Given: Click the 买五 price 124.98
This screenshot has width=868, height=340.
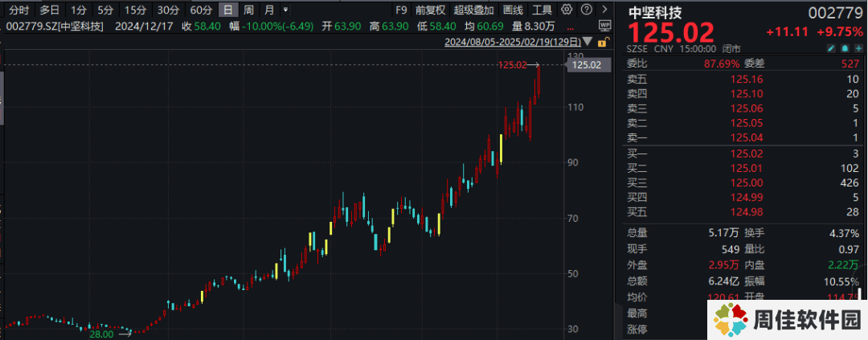Looking at the screenshot, I should (745, 211).
